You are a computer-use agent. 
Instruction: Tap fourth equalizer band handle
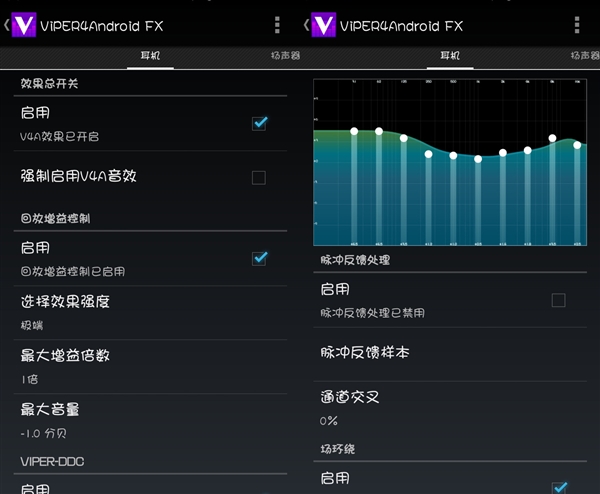click(x=429, y=154)
